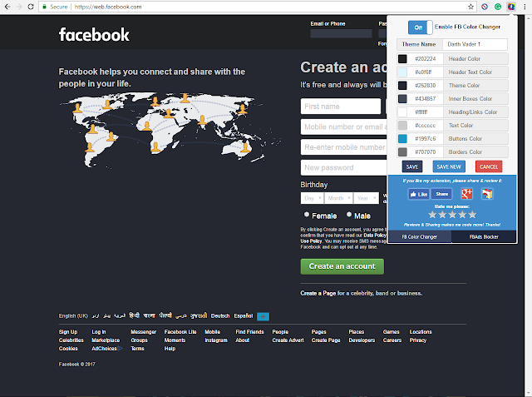The height and width of the screenshot is (397, 532).
Task: Click the Buttons Color swatch
Action: click(x=402, y=138)
